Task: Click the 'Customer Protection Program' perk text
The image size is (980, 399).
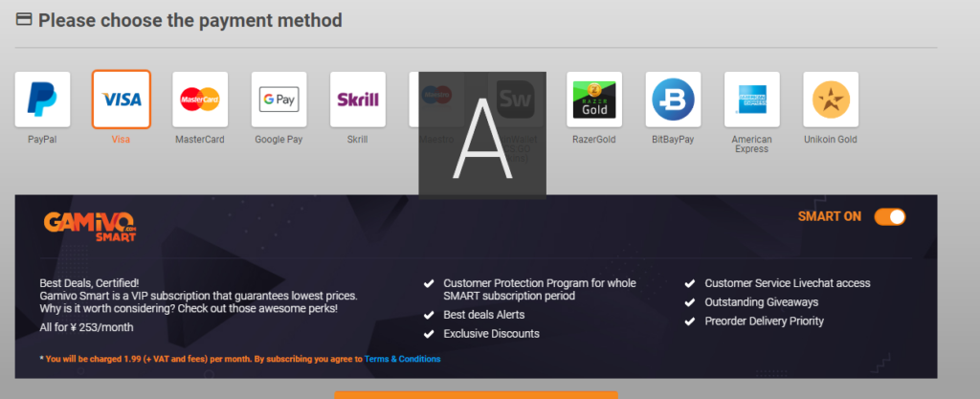Action: (x=540, y=289)
